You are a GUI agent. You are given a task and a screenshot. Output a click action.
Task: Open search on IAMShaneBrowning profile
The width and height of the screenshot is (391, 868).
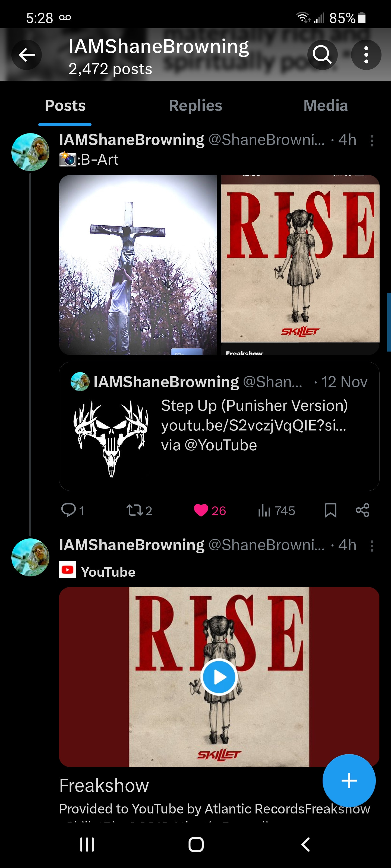coord(322,55)
